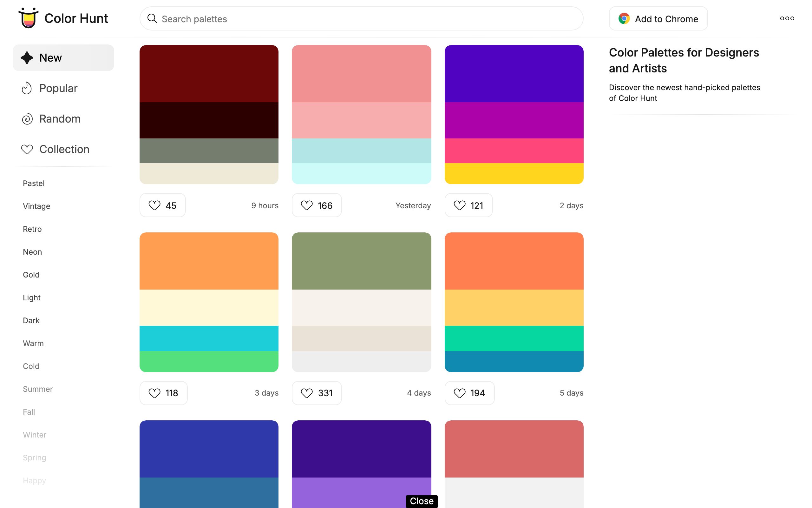This screenshot has width=812, height=508.
Task: Click the sparkle icon beside New
Action: point(27,58)
